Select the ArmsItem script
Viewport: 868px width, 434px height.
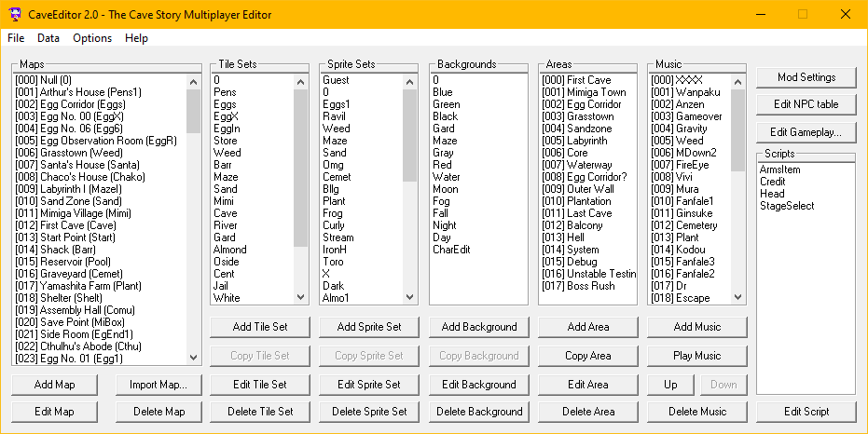point(780,170)
